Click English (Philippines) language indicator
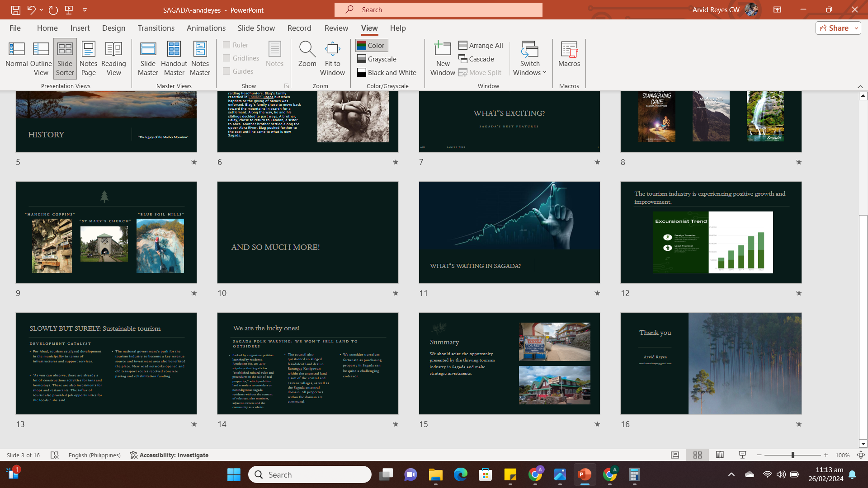 (x=94, y=455)
